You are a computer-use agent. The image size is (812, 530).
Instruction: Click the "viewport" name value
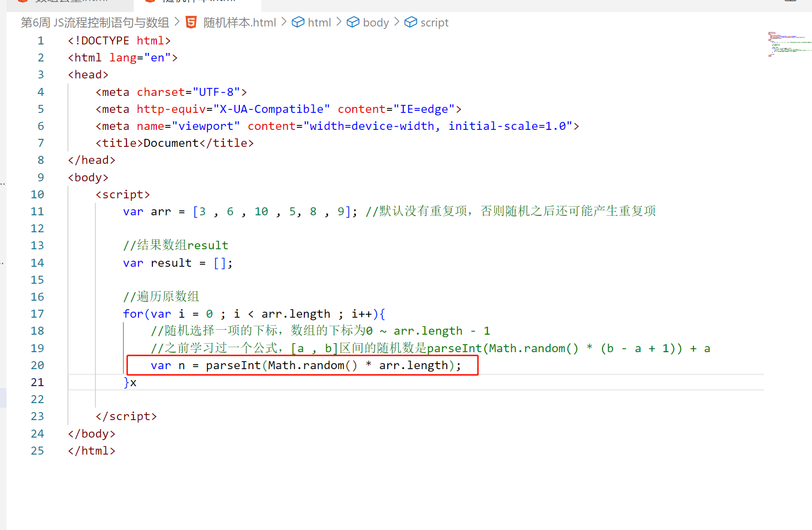coord(206,126)
